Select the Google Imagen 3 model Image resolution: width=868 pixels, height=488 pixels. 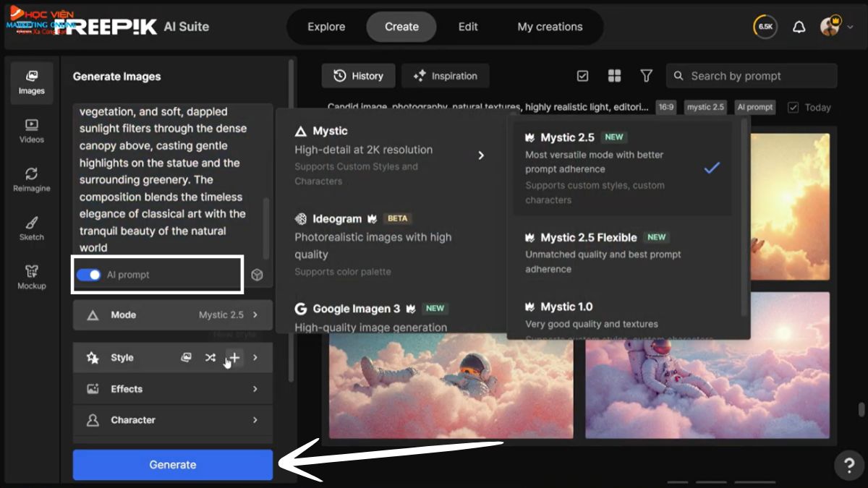(390, 317)
